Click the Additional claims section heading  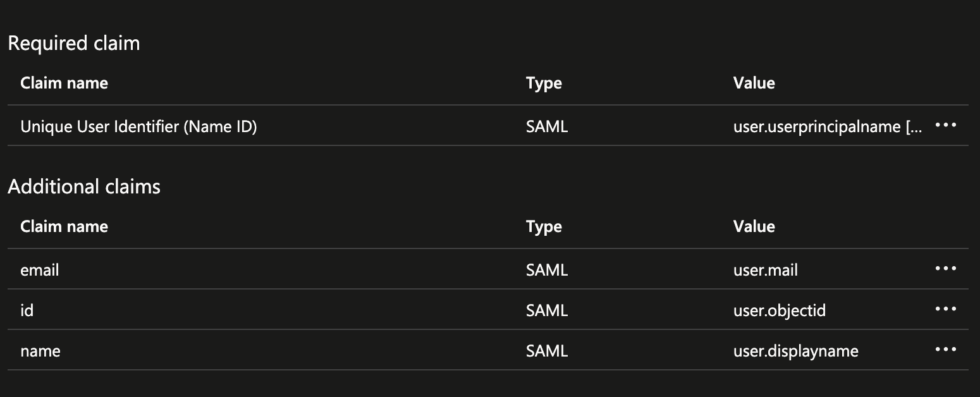click(84, 186)
